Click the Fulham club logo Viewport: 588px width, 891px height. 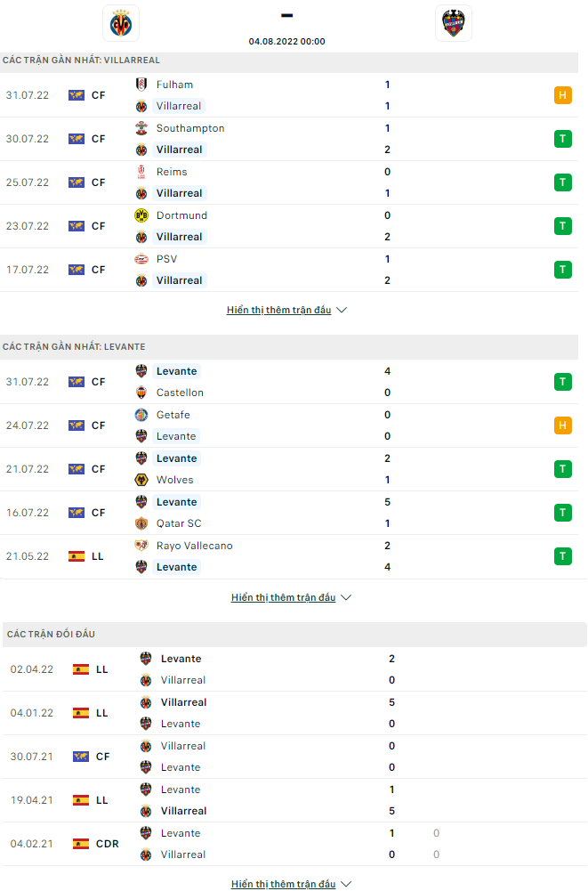tap(141, 85)
